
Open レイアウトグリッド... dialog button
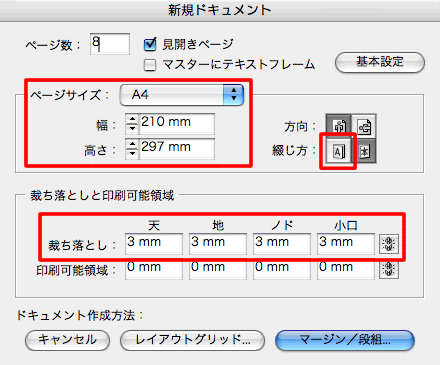(x=192, y=340)
